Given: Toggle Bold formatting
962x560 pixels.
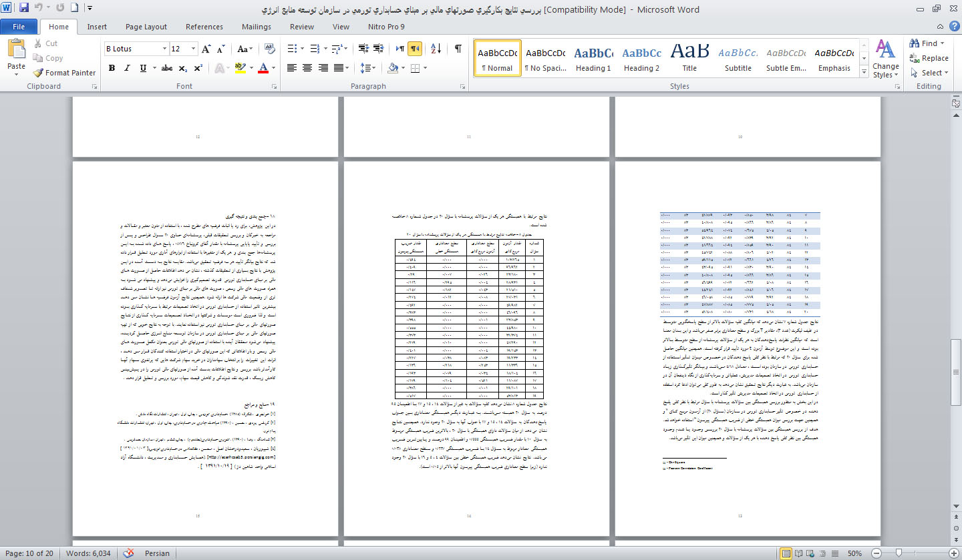Looking at the screenshot, I should pos(112,68).
